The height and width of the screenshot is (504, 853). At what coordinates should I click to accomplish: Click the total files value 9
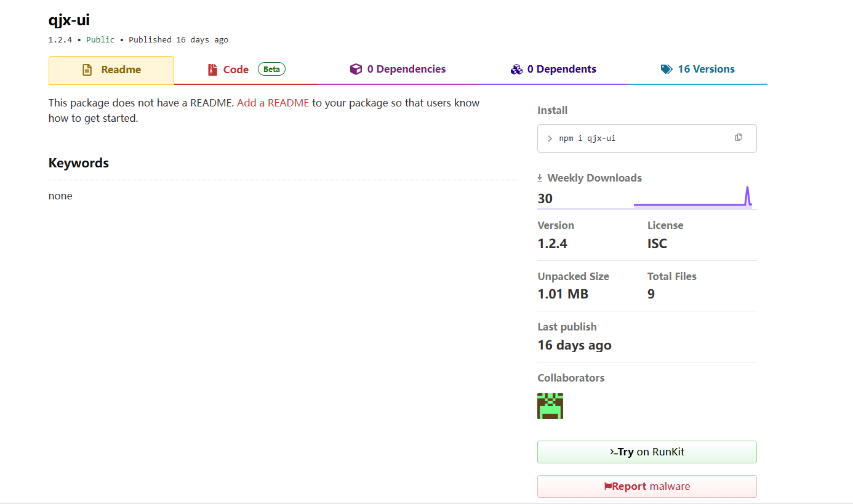pyautogui.click(x=651, y=294)
